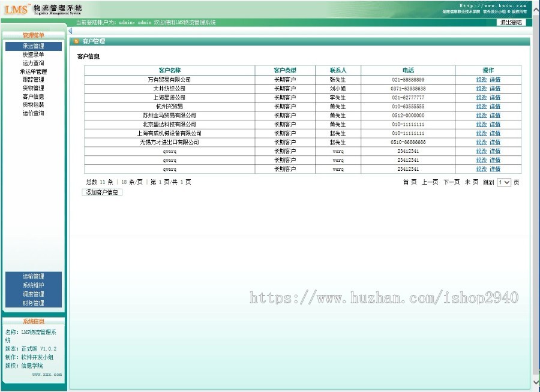Click 详情 for 无锡方才进出口有限公司
540x392 pixels.
[495, 142]
